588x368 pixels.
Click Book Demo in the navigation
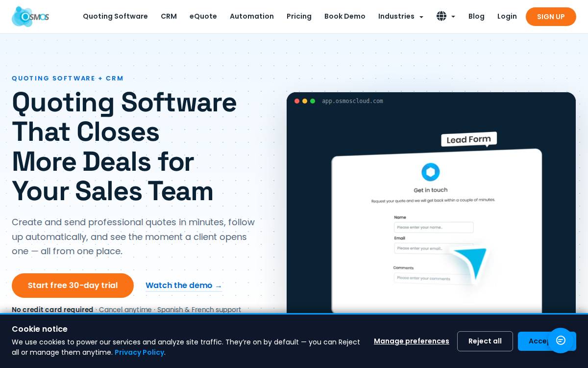[345, 16]
